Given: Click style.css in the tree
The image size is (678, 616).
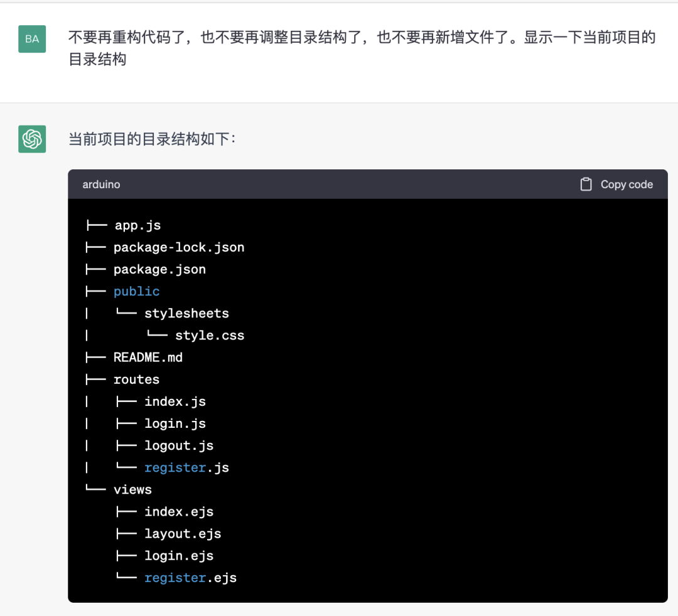Looking at the screenshot, I should tap(210, 335).
